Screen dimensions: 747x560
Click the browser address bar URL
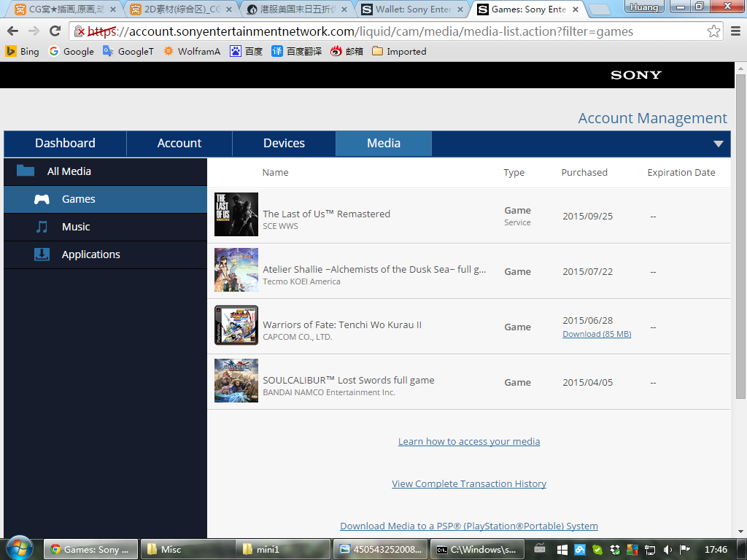[x=360, y=31]
